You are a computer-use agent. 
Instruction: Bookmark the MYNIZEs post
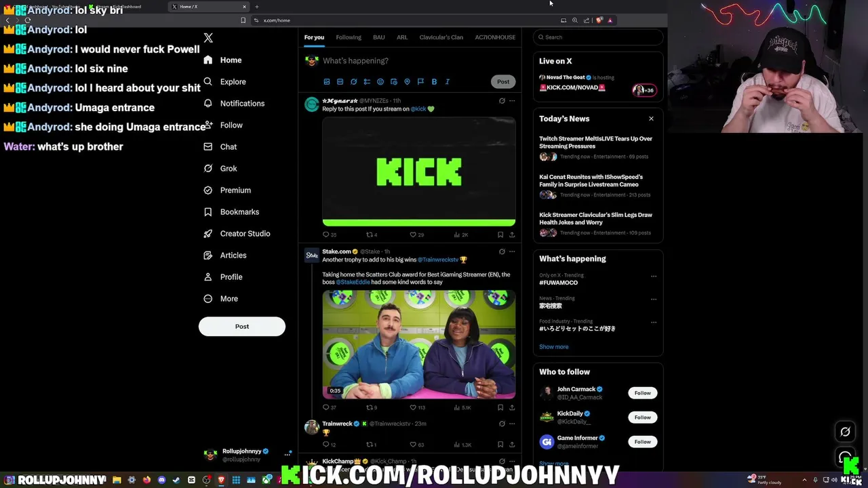coord(500,235)
